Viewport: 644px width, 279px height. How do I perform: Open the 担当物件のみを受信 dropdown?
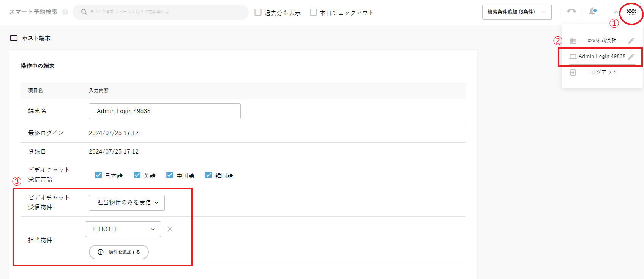coord(127,203)
